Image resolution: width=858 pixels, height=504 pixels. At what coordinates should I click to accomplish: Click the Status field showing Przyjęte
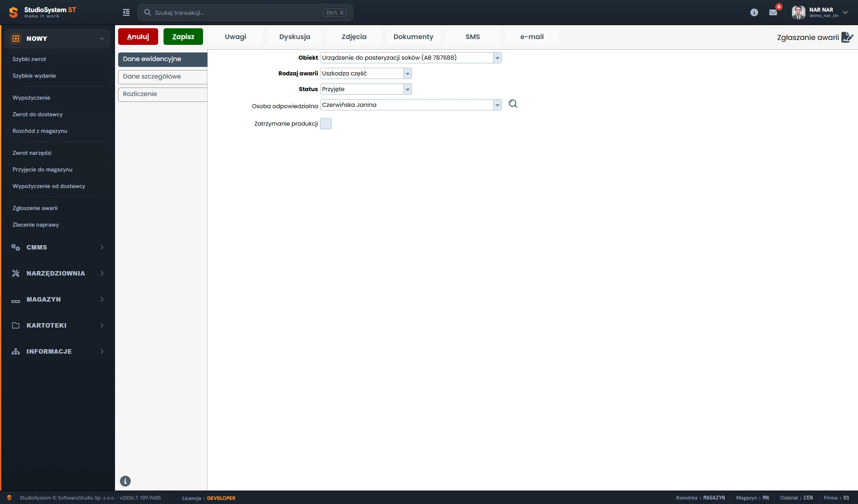(362, 89)
